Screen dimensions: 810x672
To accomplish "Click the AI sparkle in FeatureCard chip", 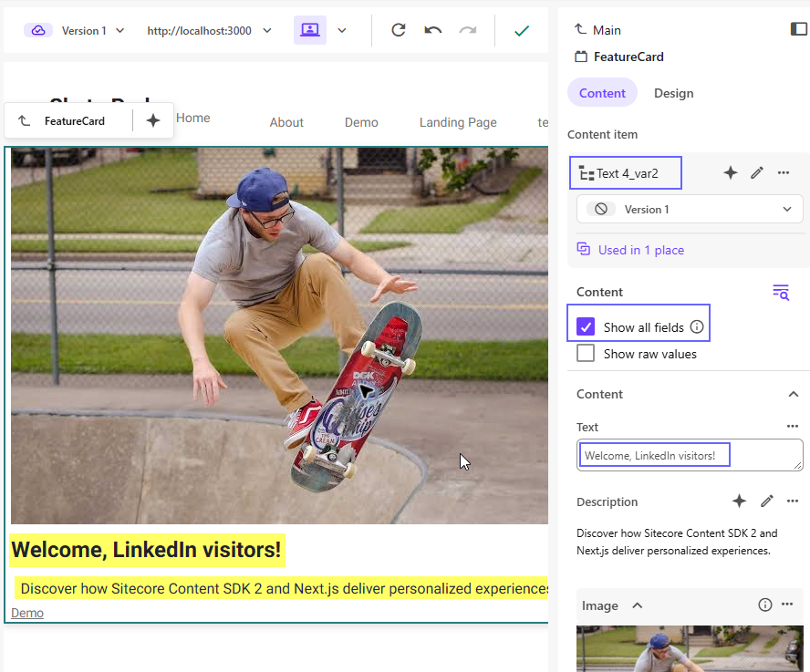I will (x=153, y=120).
